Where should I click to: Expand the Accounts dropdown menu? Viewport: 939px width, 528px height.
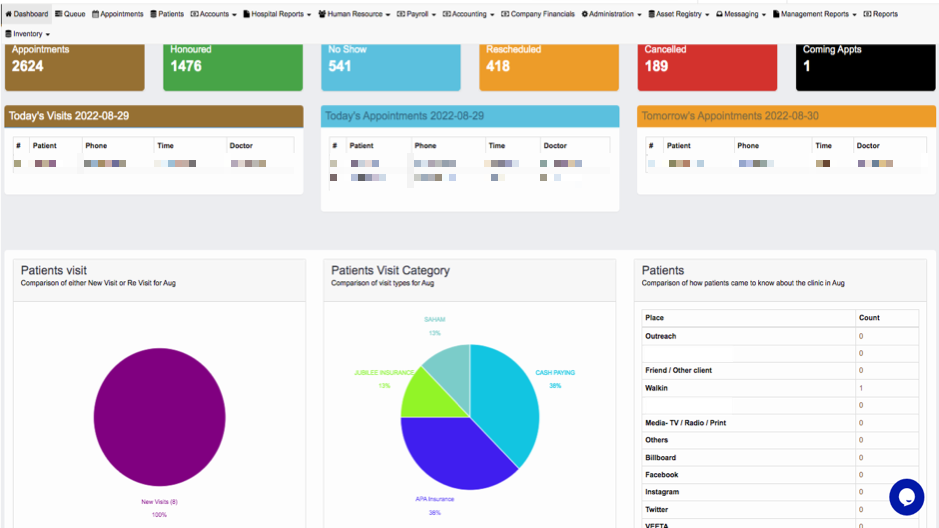213,14
